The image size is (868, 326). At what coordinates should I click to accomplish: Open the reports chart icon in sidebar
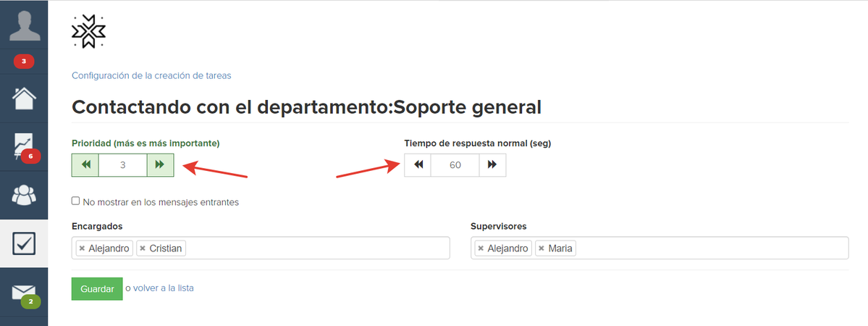click(24, 146)
